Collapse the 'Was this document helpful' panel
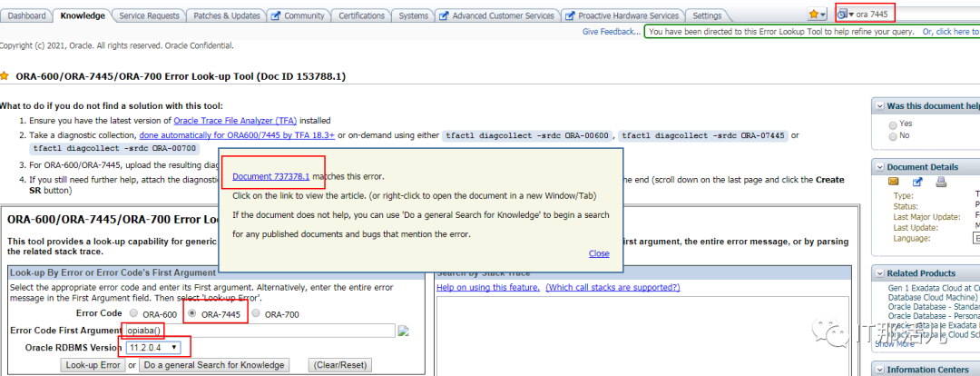980x376 pixels. pyautogui.click(x=880, y=106)
